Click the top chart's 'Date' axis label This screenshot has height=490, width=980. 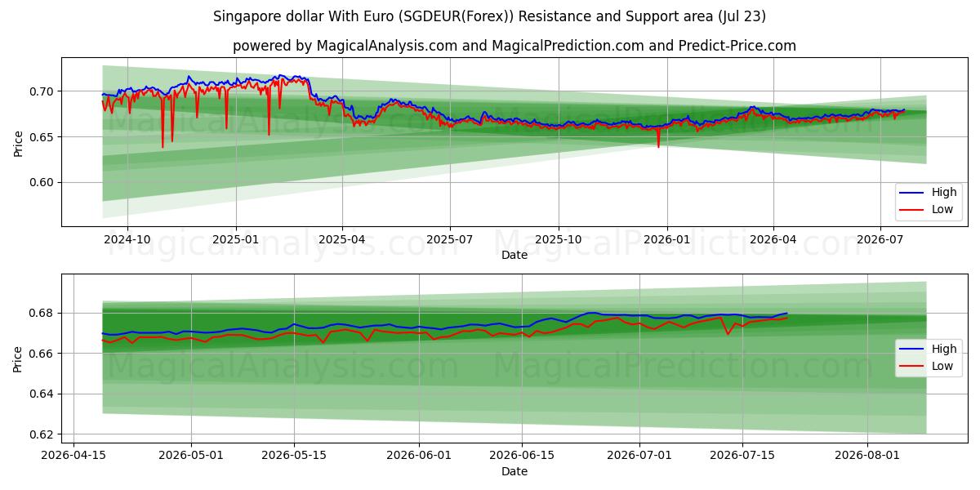[x=514, y=255]
